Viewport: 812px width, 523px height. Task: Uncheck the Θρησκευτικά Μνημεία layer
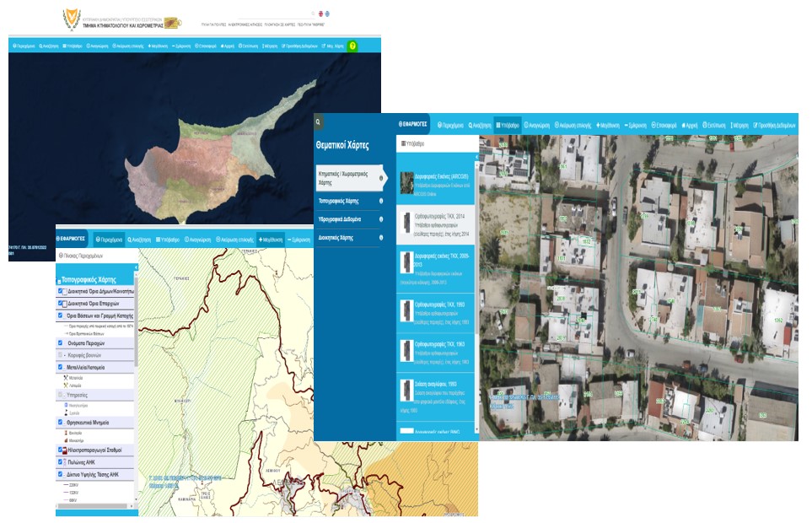click(60, 423)
